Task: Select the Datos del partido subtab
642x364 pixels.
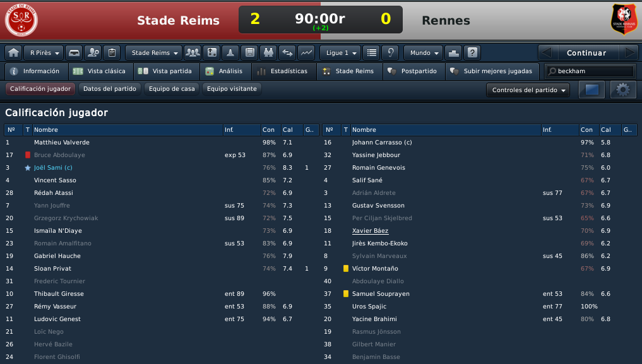Action: pyautogui.click(x=110, y=89)
